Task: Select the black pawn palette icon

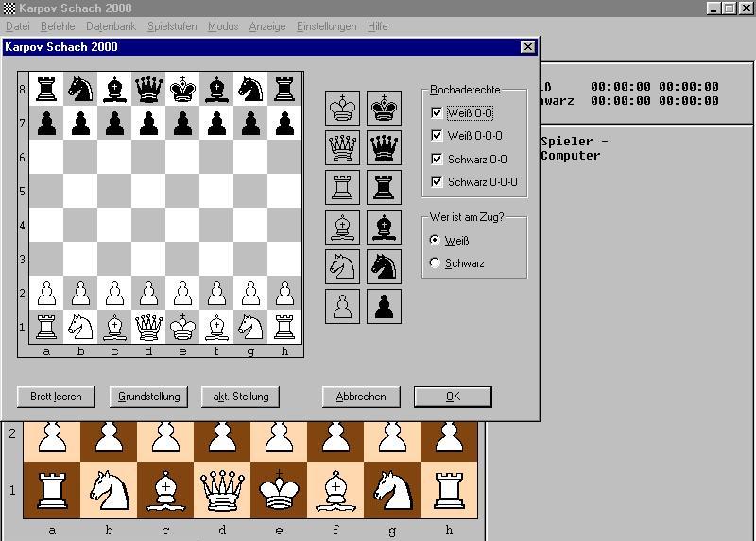Action: (384, 306)
